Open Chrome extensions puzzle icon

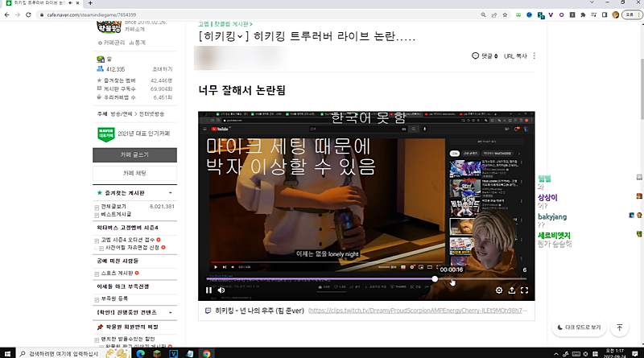click(x=583, y=14)
